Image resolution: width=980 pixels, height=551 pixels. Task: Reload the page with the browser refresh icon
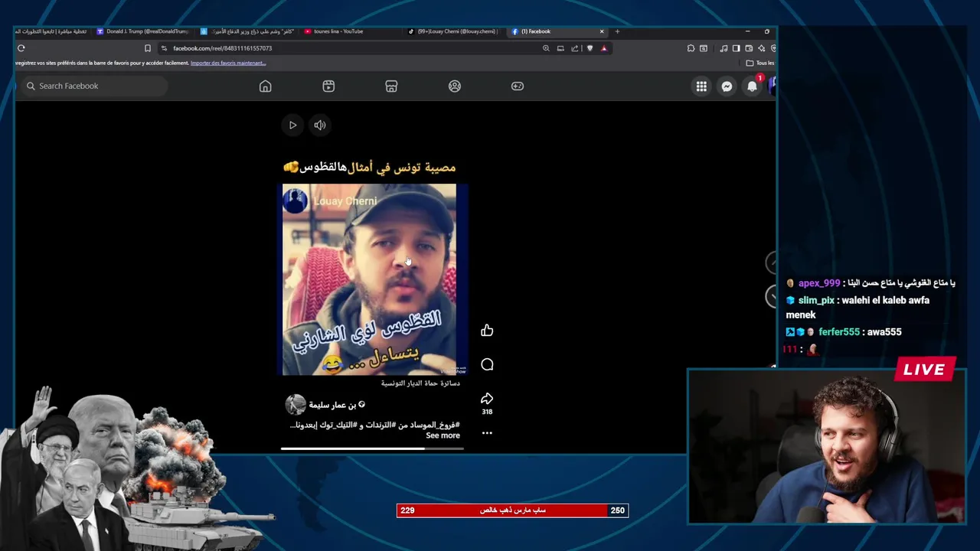pyautogui.click(x=21, y=48)
